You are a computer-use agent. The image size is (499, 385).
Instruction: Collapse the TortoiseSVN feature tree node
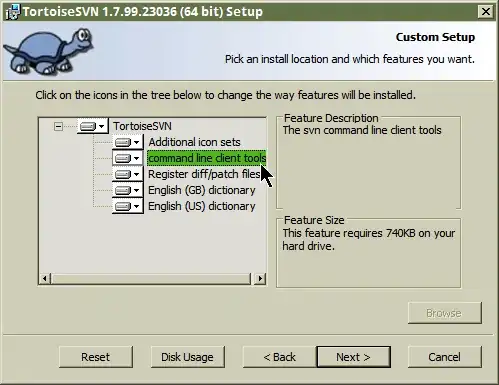(x=58, y=126)
